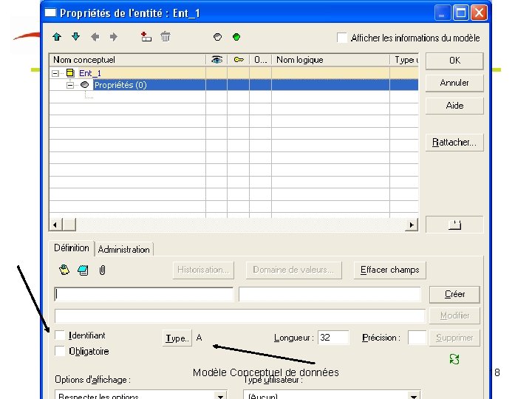532x399 pixels.
Task: Check the Identifiant checkbox
Action: pyautogui.click(x=60, y=335)
